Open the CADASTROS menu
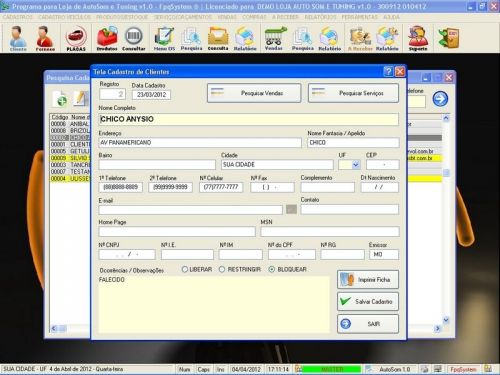This screenshot has width=500, height=375. [x=18, y=17]
